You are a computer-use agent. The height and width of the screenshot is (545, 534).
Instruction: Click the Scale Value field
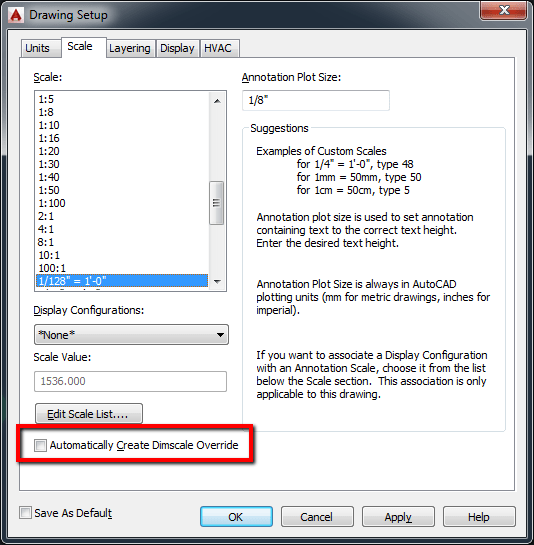click(x=130, y=381)
